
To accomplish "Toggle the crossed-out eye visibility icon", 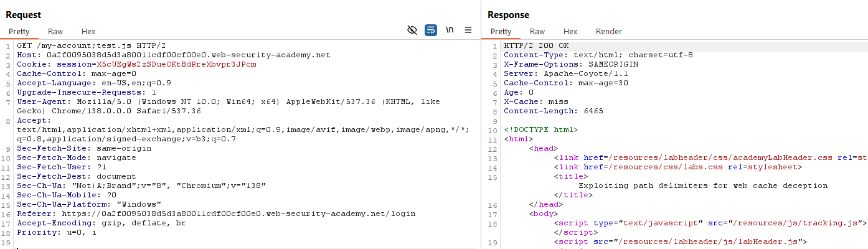I will (412, 30).
